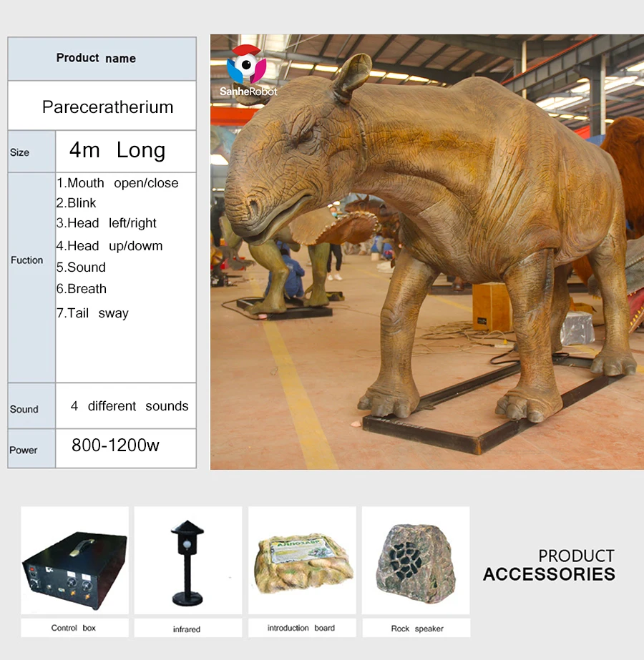Image resolution: width=644 pixels, height=660 pixels.
Task: Click the Head left/right function entry
Action: coord(106,223)
